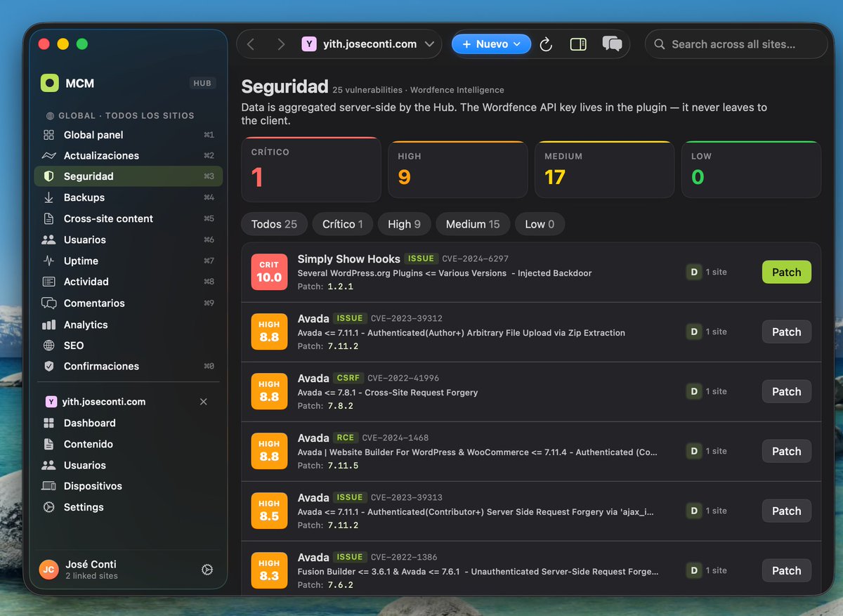The width and height of the screenshot is (843, 616).
Task: Click the Medium summary card showing 17
Action: click(x=605, y=170)
